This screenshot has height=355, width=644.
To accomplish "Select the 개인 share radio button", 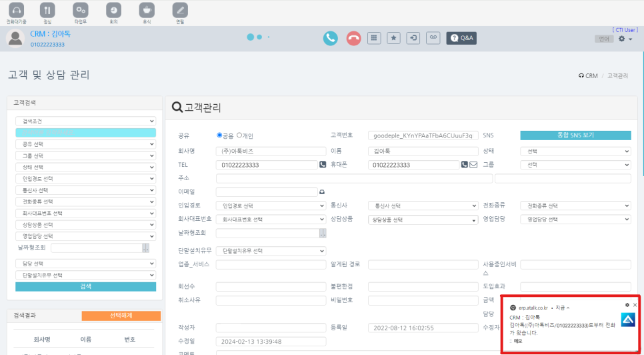I will pyautogui.click(x=239, y=135).
